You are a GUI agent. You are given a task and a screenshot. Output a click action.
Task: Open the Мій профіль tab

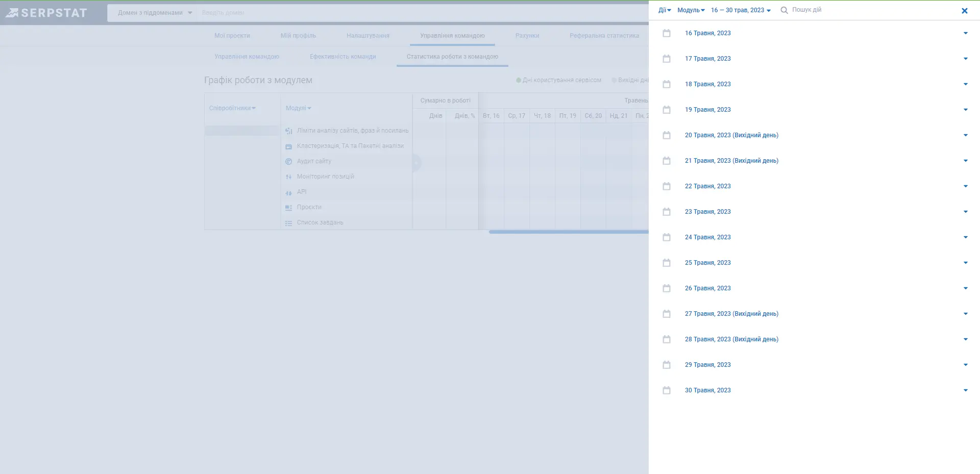298,36
